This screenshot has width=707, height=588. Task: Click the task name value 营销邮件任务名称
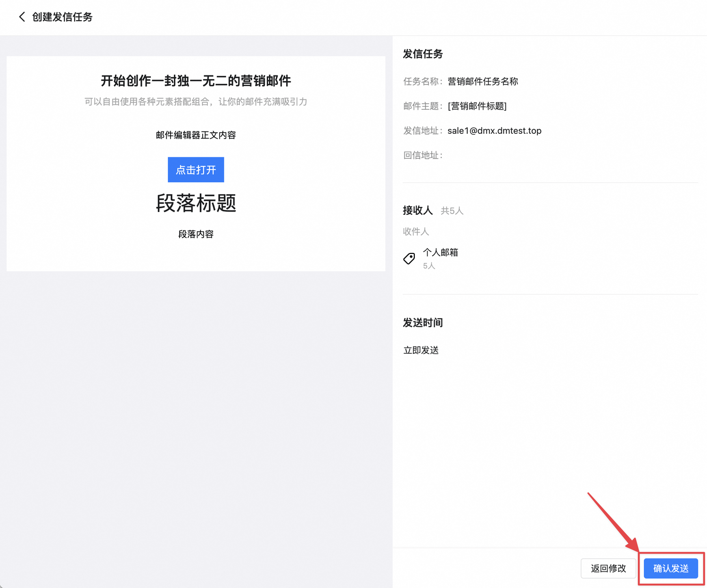pos(483,82)
